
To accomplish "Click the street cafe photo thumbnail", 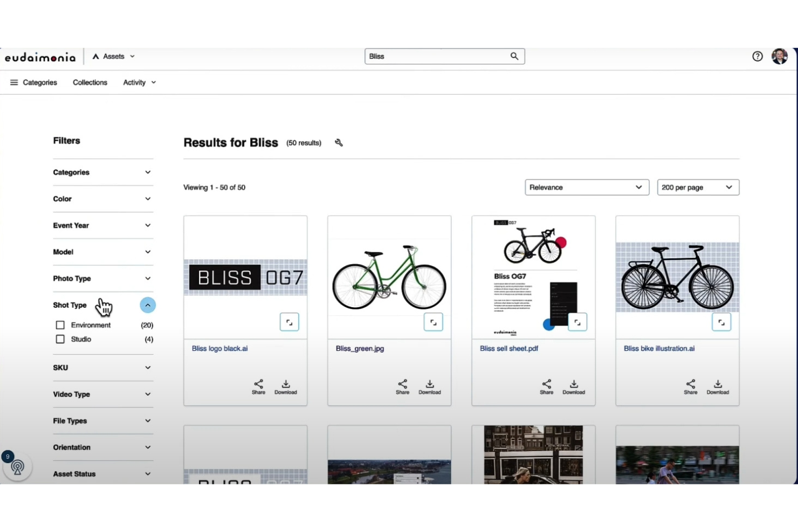I will [x=533, y=454].
